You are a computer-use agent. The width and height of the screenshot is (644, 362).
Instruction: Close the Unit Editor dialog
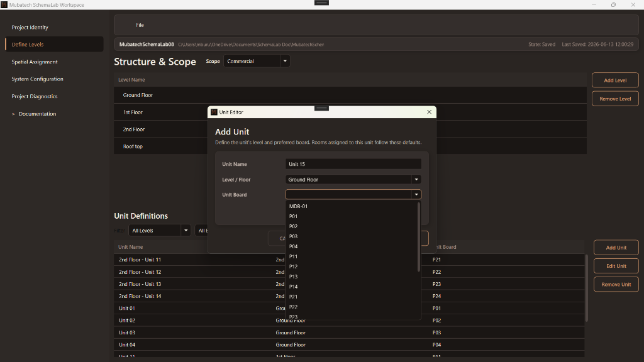pos(429,112)
